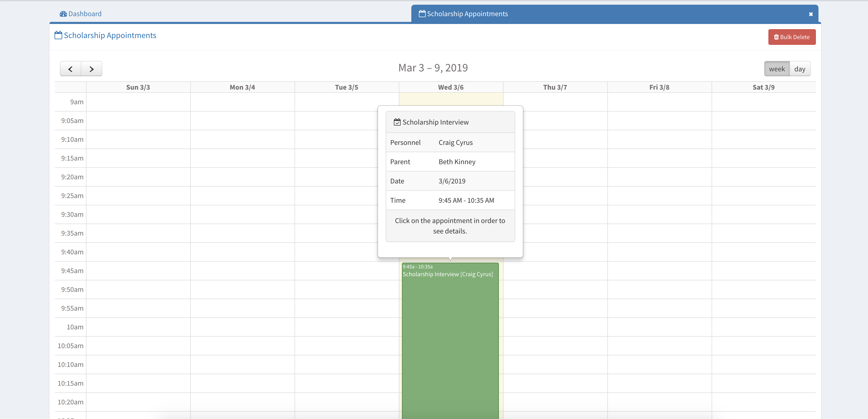
Task: Click calendar icon beside page heading
Action: click(x=58, y=35)
